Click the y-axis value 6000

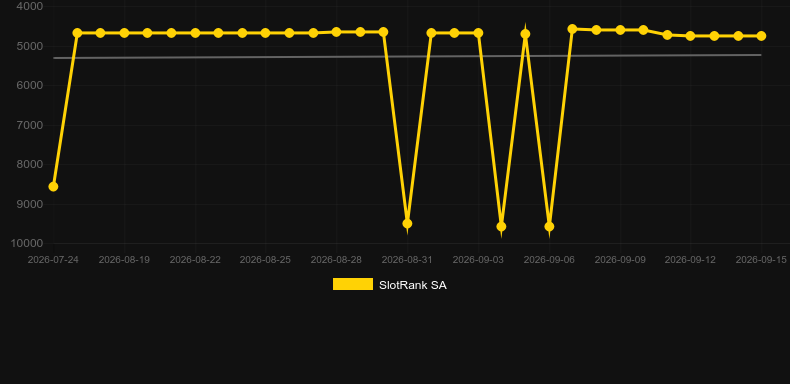point(30,86)
